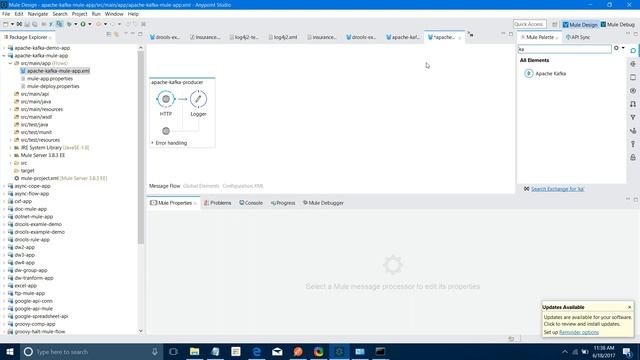Click the New file toolbar icon
The height and width of the screenshot is (360, 640).
coord(5,24)
